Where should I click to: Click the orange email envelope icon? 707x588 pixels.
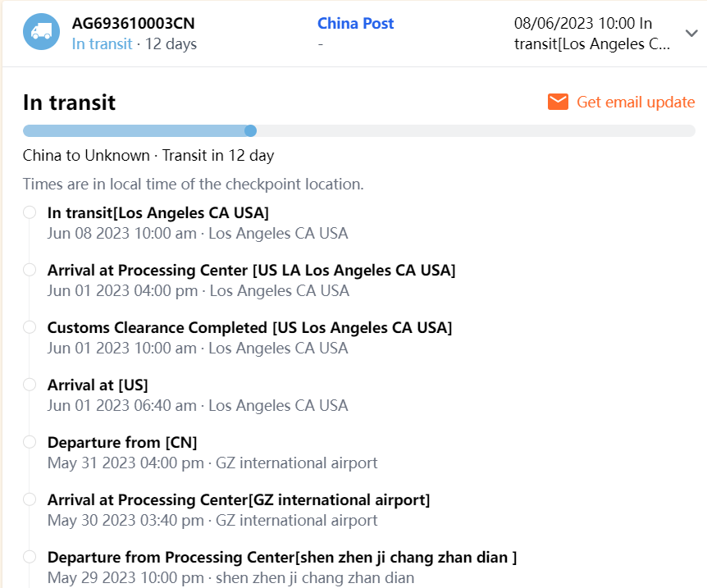point(559,102)
